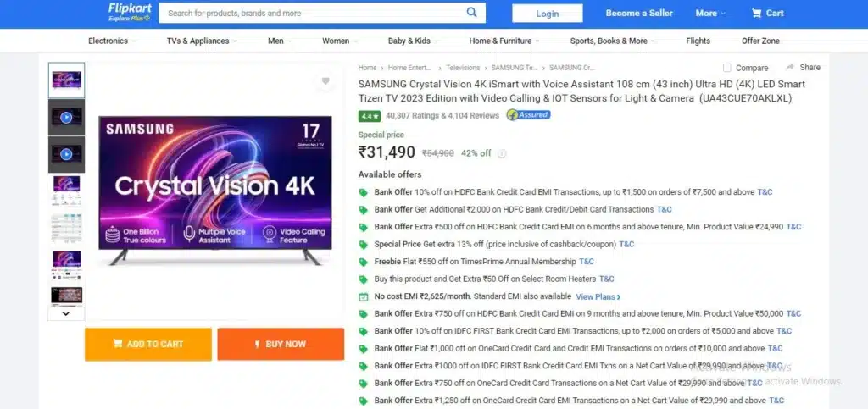The width and height of the screenshot is (868, 409).
Task: Open price info circle icon
Action: 502,153
